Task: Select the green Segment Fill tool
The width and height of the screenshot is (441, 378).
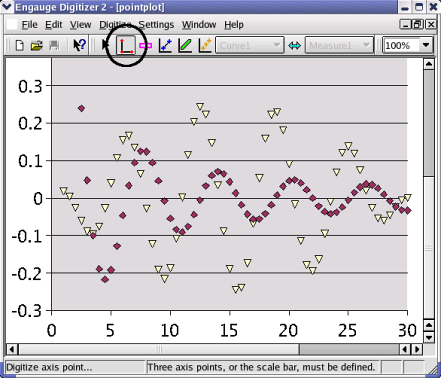Action: pyautogui.click(x=185, y=45)
